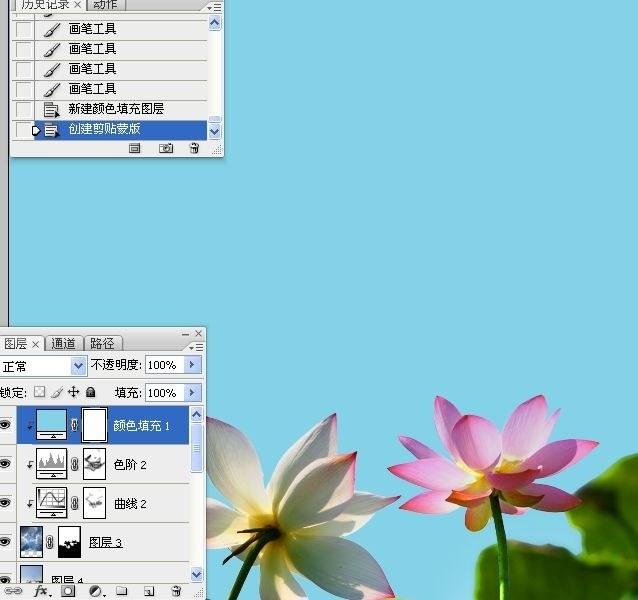
Task: Select the 色阶 2 levels adjustment icon
Action: point(52,464)
